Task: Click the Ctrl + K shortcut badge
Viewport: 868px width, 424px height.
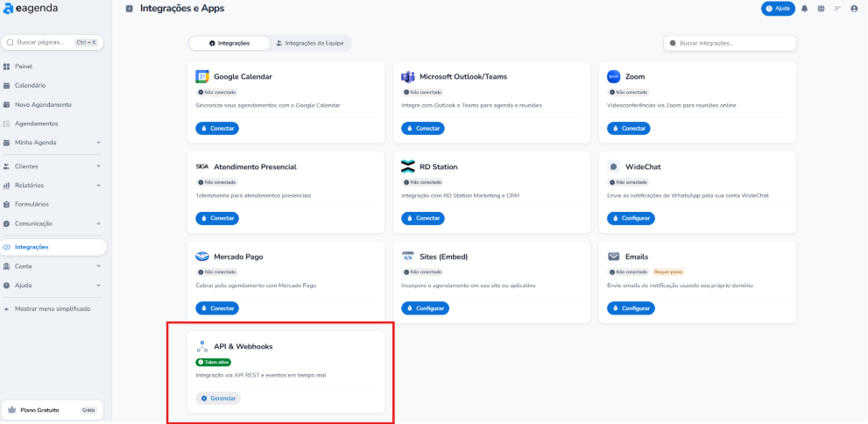Action: point(86,42)
